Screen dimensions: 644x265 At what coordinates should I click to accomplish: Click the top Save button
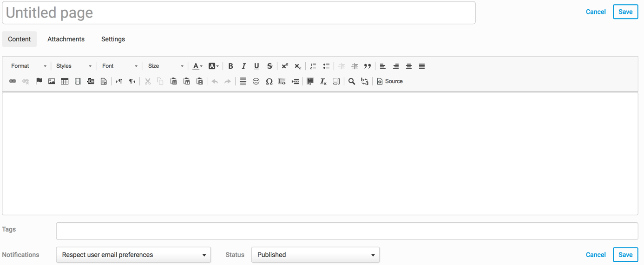coord(625,12)
